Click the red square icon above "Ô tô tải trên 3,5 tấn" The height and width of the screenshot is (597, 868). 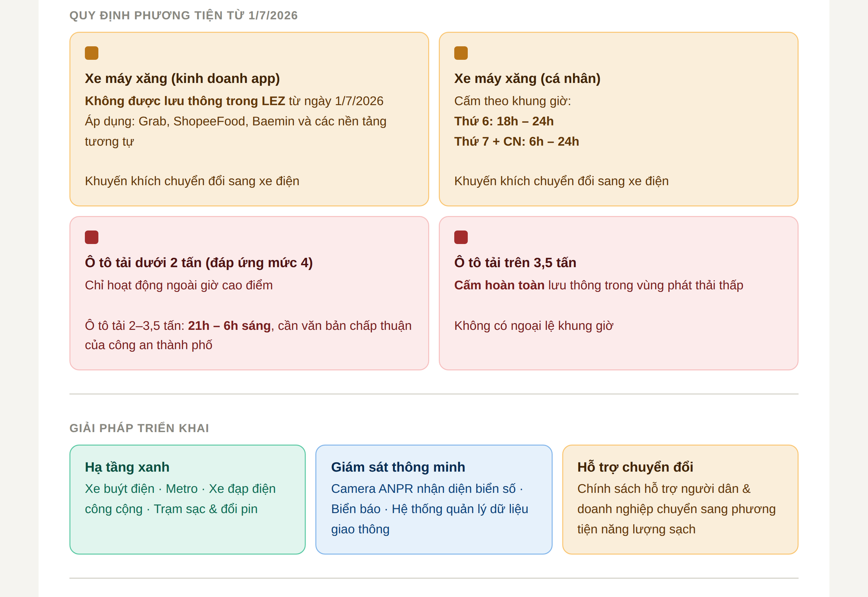(461, 237)
